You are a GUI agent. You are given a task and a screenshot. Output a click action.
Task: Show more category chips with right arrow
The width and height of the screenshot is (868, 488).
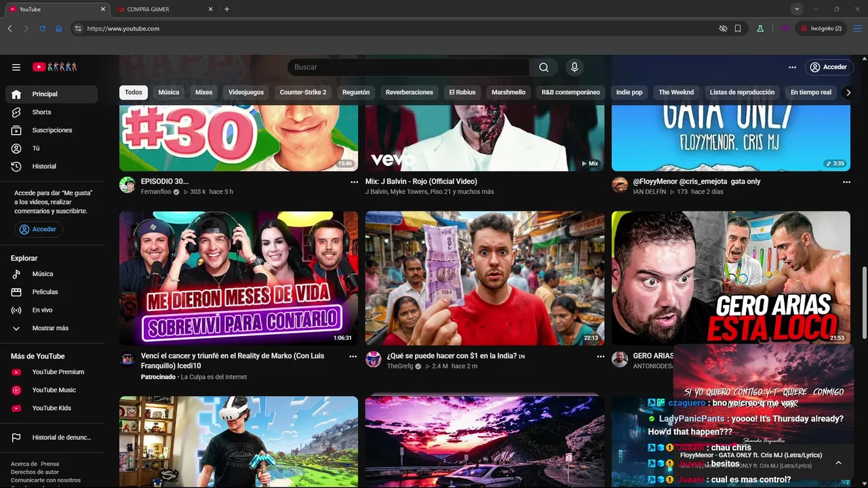[x=848, y=92]
